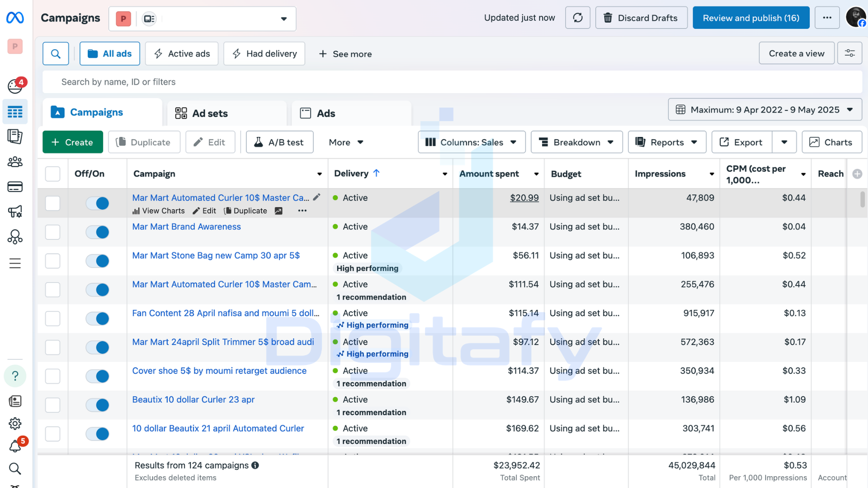Image resolution: width=868 pixels, height=488 pixels.
Task: Click View Charts under first campaign
Action: click(x=159, y=211)
